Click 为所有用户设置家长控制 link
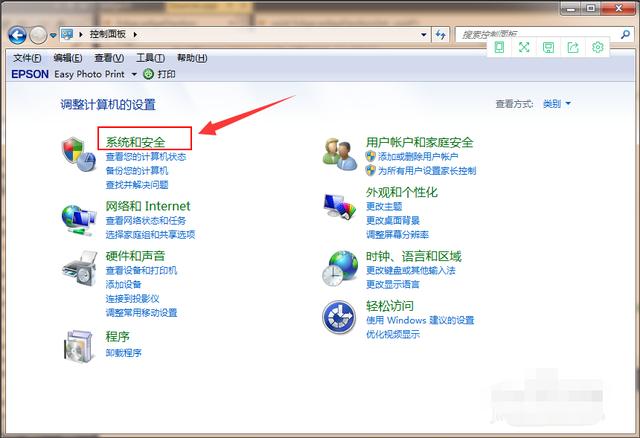The height and width of the screenshot is (438, 640). [427, 171]
